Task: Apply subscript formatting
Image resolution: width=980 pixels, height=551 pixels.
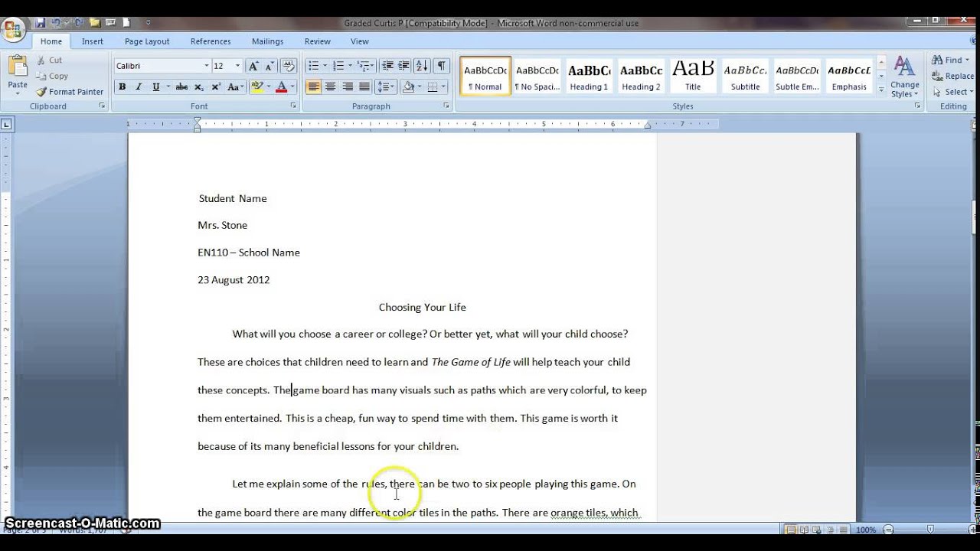Action: tap(199, 87)
